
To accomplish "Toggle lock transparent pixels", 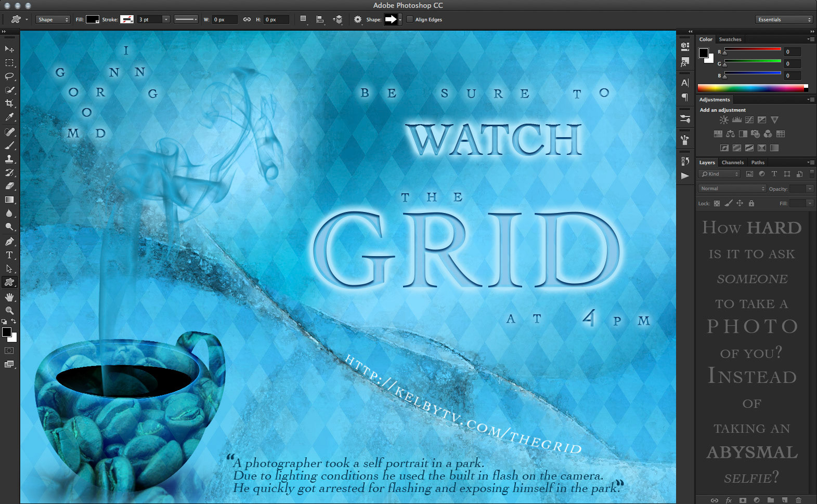I will point(717,204).
